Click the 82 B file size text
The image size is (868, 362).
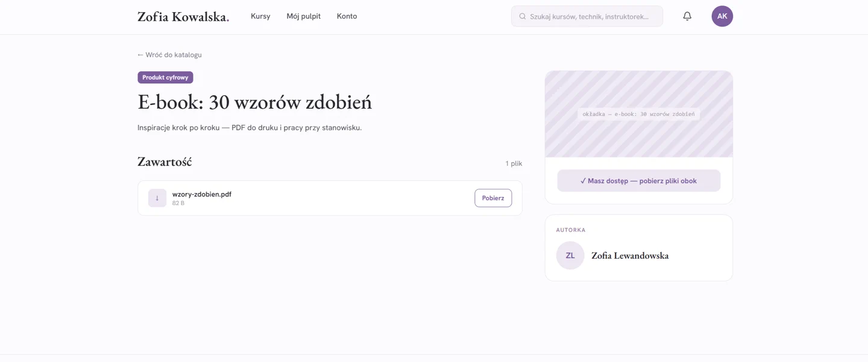[x=178, y=203]
